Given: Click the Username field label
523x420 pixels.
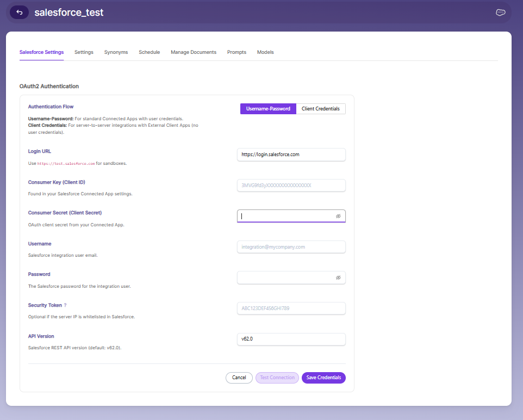Looking at the screenshot, I should pyautogui.click(x=40, y=244).
